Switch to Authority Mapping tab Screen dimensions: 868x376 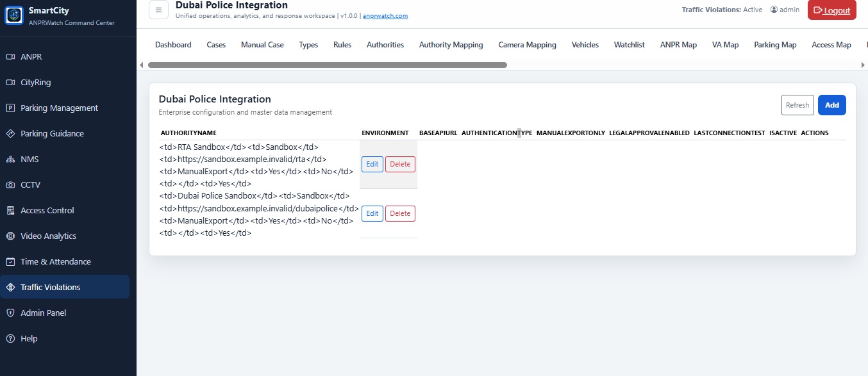click(x=451, y=45)
